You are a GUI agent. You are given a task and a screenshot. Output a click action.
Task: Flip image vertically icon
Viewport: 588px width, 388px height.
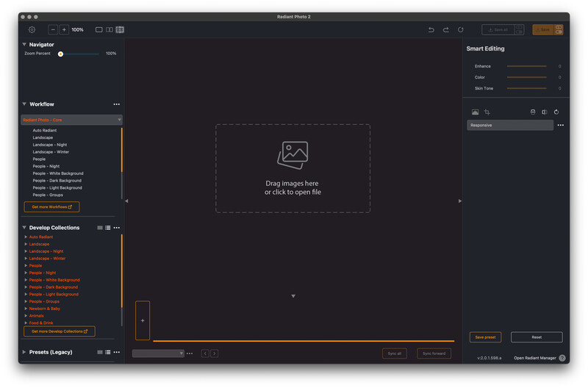click(532, 112)
